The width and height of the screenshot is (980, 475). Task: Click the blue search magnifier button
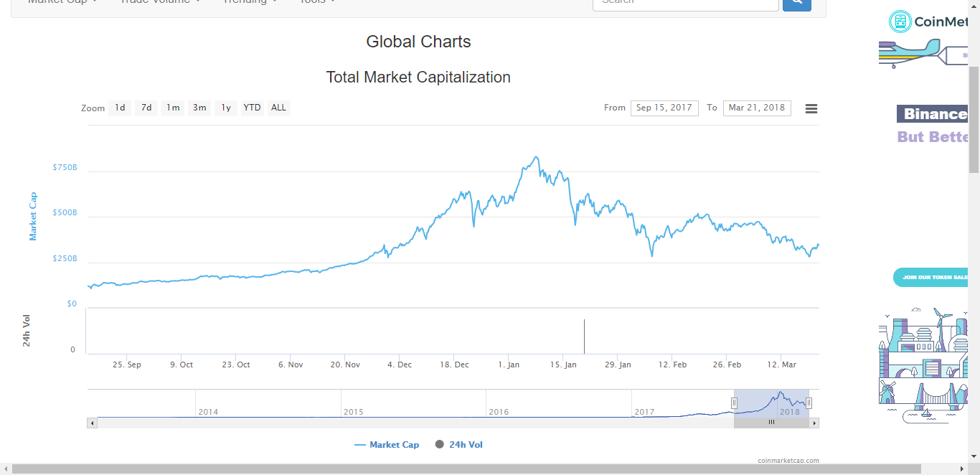tap(796, 3)
